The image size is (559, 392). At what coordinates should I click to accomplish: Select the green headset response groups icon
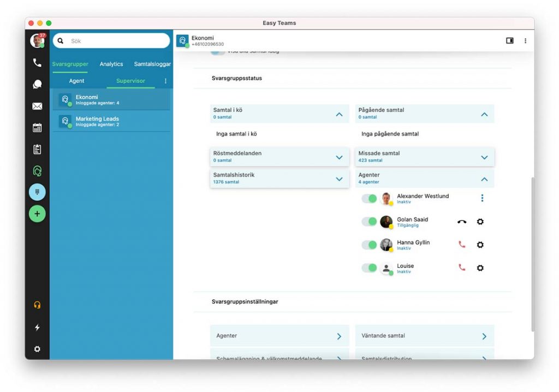coord(37,171)
